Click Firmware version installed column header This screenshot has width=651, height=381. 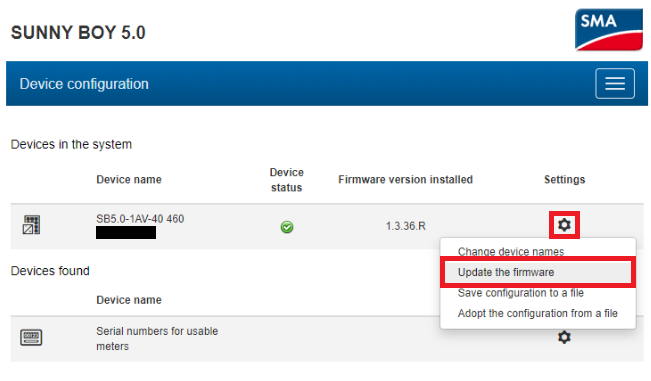click(x=405, y=179)
